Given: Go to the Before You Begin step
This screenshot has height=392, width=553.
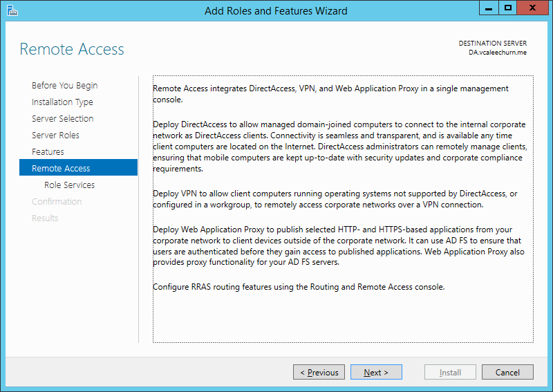Looking at the screenshot, I should click(x=64, y=86).
